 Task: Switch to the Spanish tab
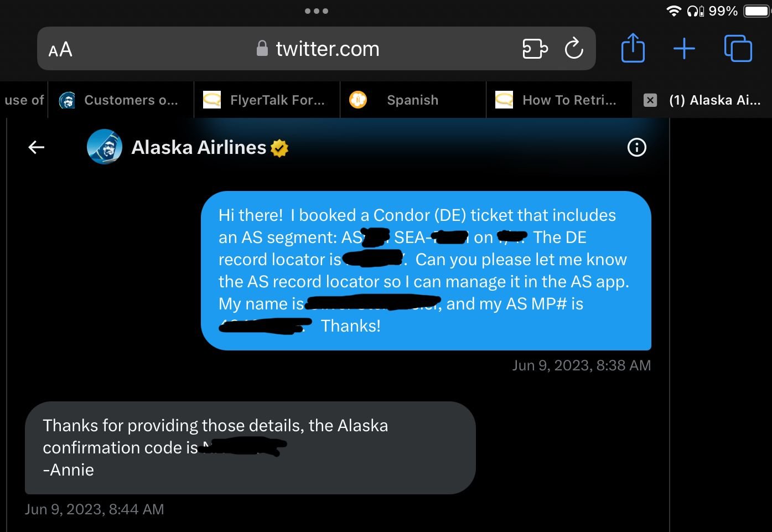[412, 100]
